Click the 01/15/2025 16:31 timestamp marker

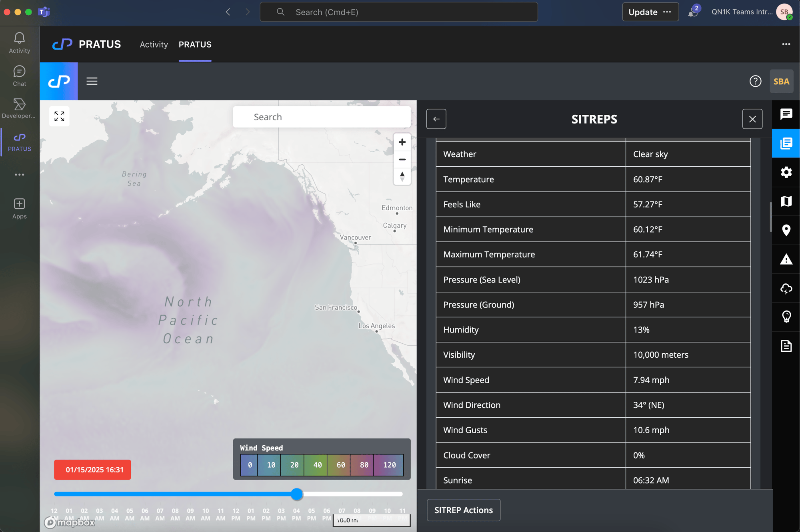coord(93,470)
